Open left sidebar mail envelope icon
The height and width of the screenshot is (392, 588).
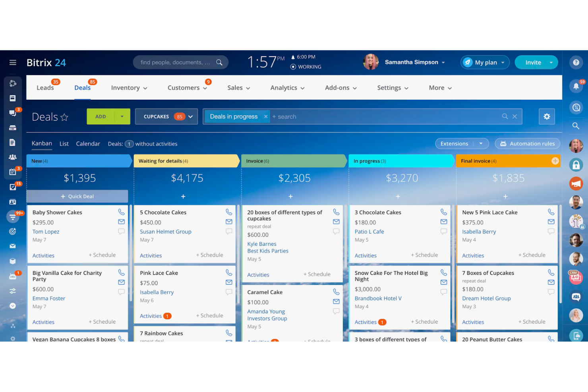point(13,246)
